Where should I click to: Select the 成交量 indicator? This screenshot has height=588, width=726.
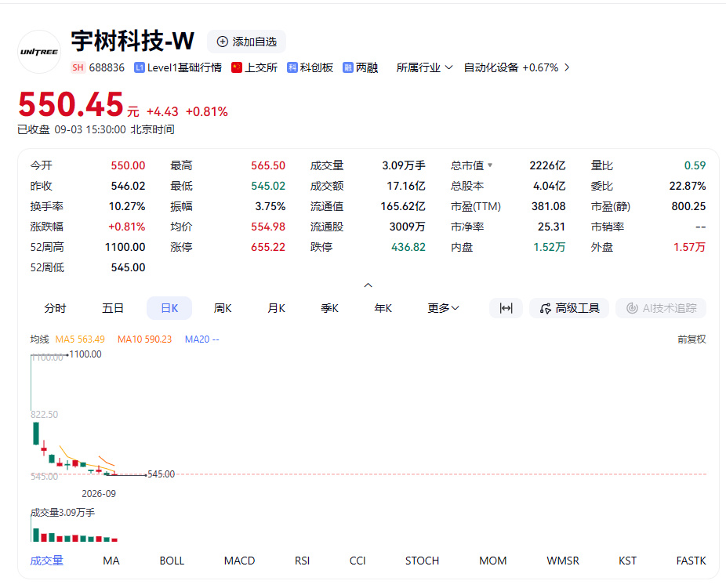tap(46, 561)
